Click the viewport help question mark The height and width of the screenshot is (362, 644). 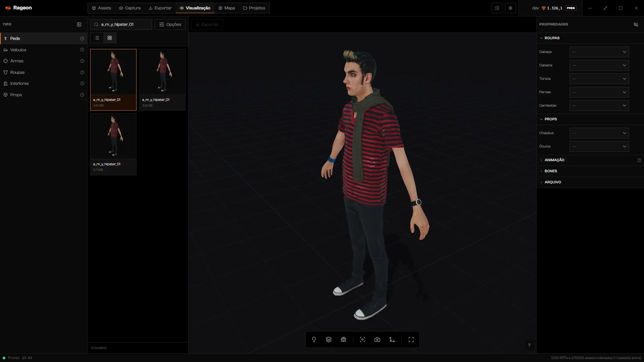click(529, 345)
